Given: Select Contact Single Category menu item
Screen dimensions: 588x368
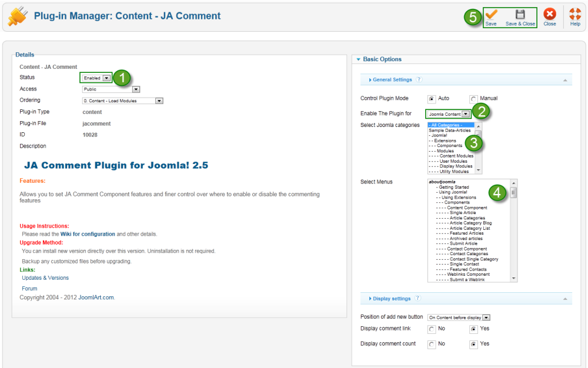Looking at the screenshot, I should coord(467,259).
